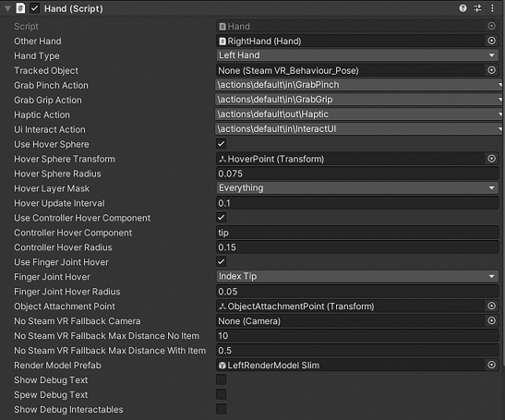Open the Hand Type dropdown

coord(357,55)
